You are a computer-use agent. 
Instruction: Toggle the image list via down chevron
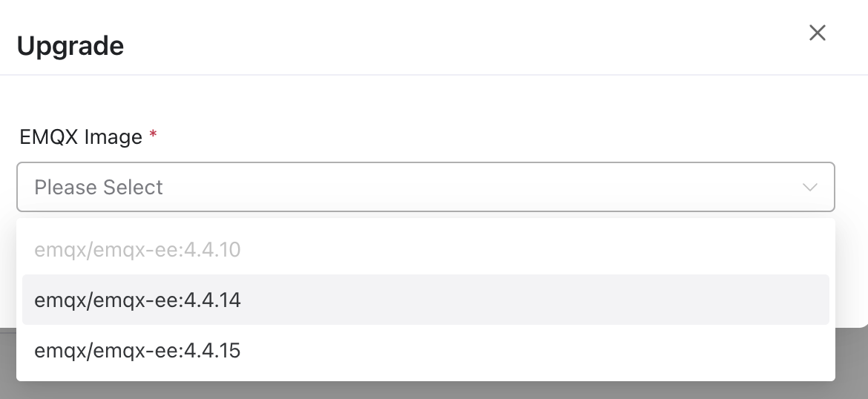tap(809, 187)
